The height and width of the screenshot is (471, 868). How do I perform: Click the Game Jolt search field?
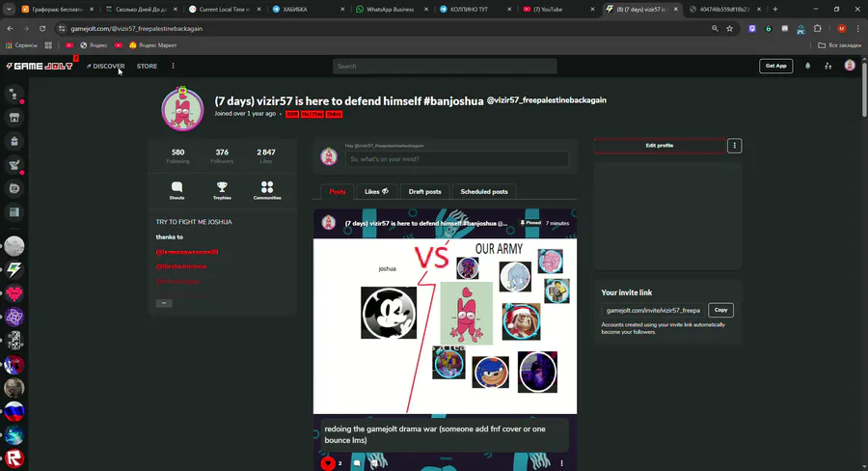[x=445, y=66]
